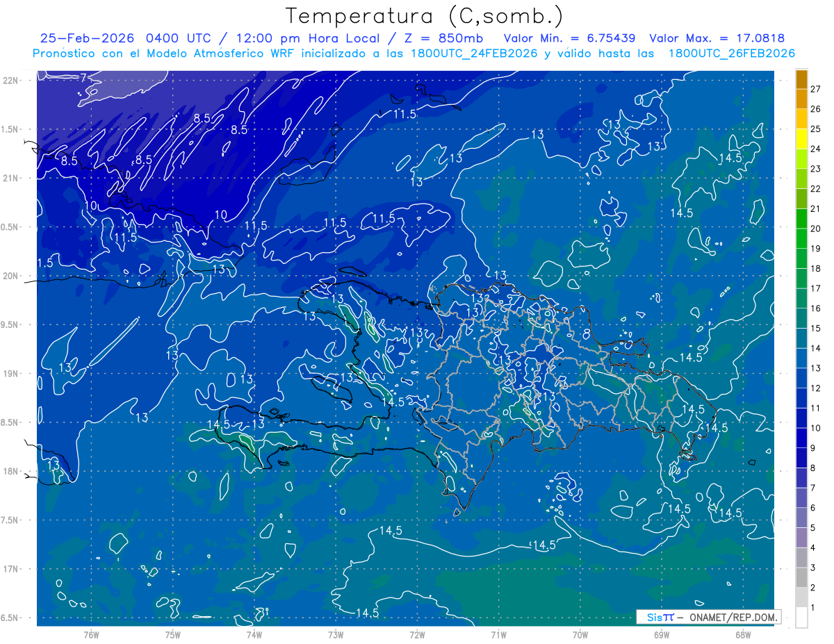Viewport: 834px width, 644px height.
Task: Click the '1800UTC_26FEB2026' valid-until time
Action: click(731, 53)
